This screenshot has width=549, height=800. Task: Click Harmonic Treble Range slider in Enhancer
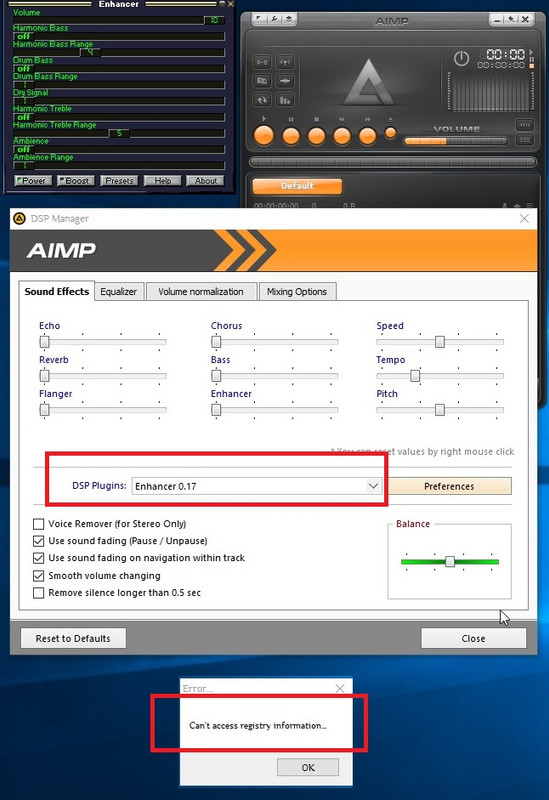coord(118,133)
